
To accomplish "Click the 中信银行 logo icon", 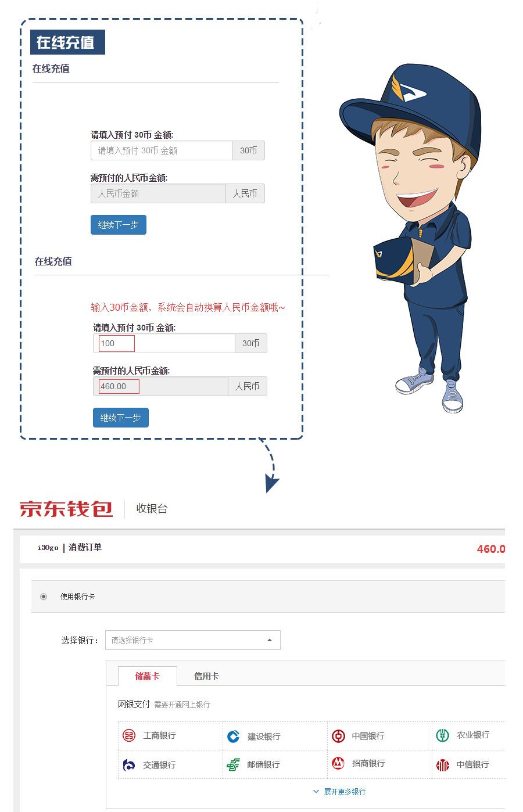I will (x=443, y=765).
